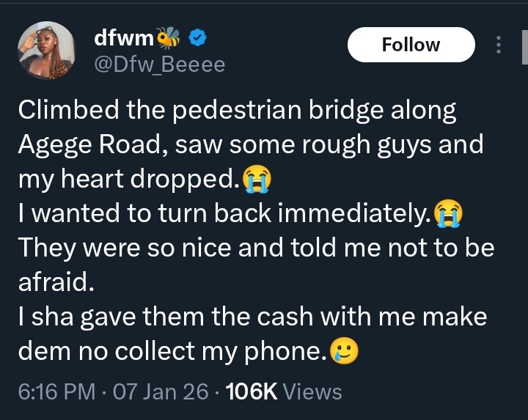Open the three-dot more options menu
Viewport: 528px width, 420px height.
pos(499,45)
